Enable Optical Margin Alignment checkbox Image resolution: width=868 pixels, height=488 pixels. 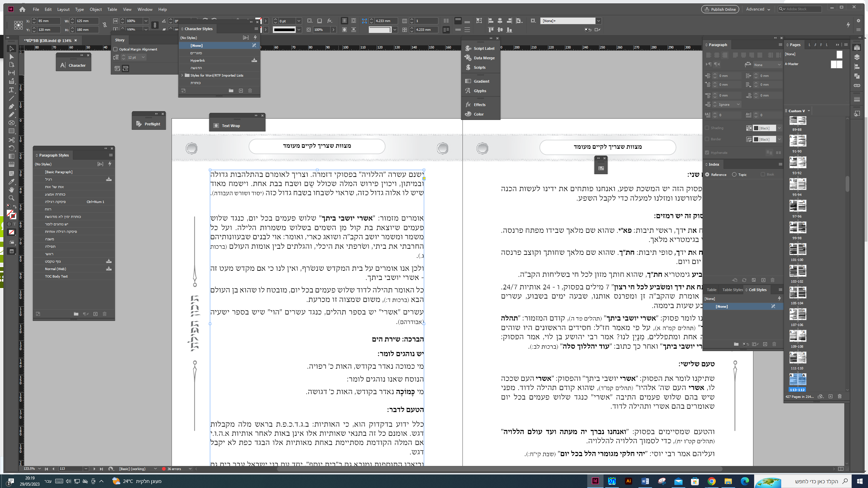click(x=116, y=49)
